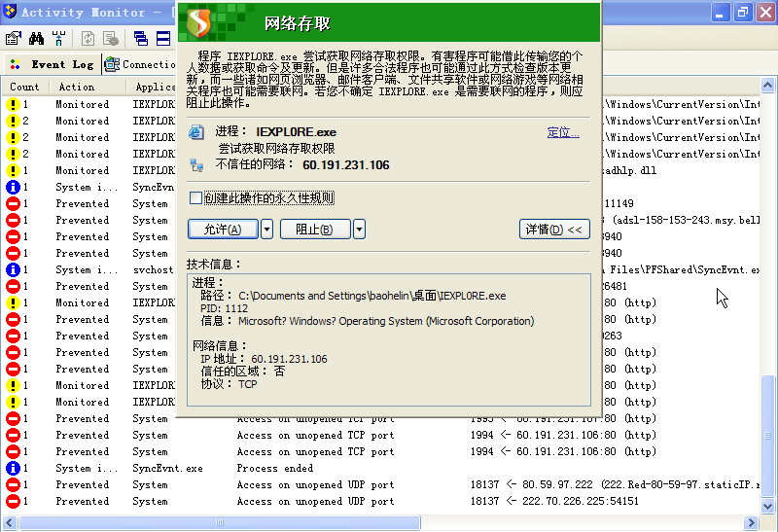Click the IEXPLORE.exe path in technical info
Viewport: 778px width, 532px height.
[372, 296]
